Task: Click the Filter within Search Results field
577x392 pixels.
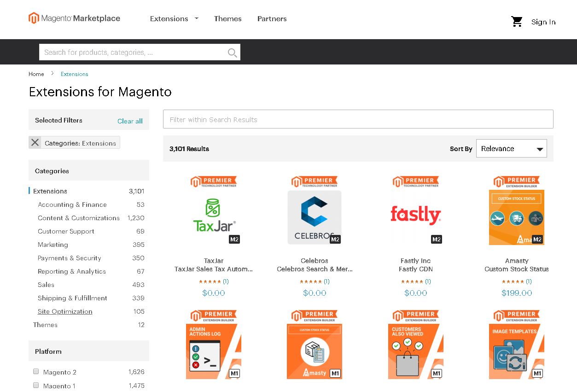Action: [x=358, y=119]
